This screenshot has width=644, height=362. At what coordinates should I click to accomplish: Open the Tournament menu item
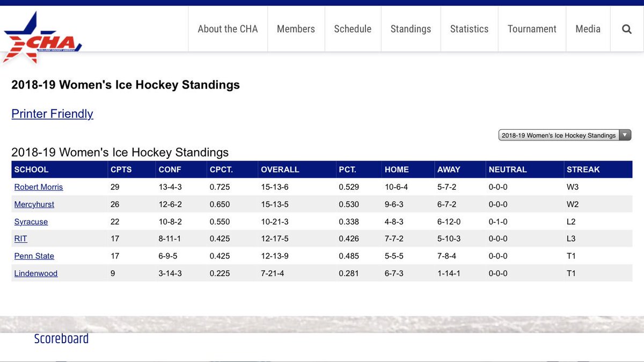click(532, 29)
